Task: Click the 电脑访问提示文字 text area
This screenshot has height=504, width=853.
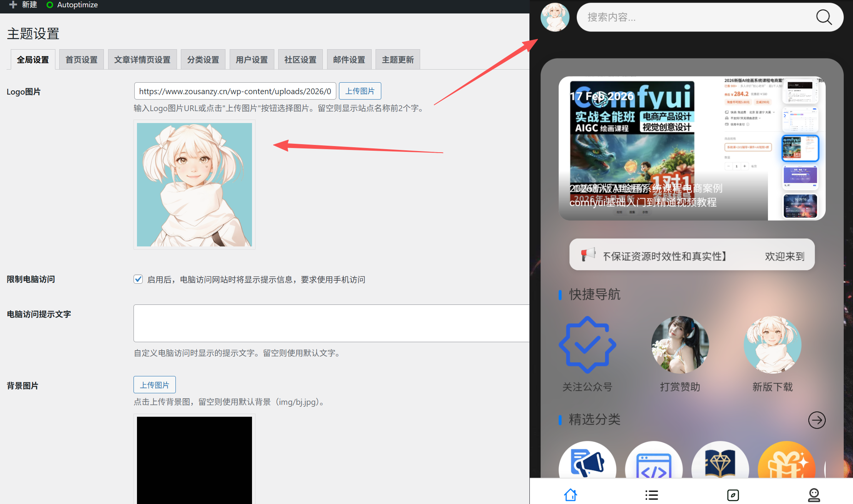Action: [x=331, y=323]
